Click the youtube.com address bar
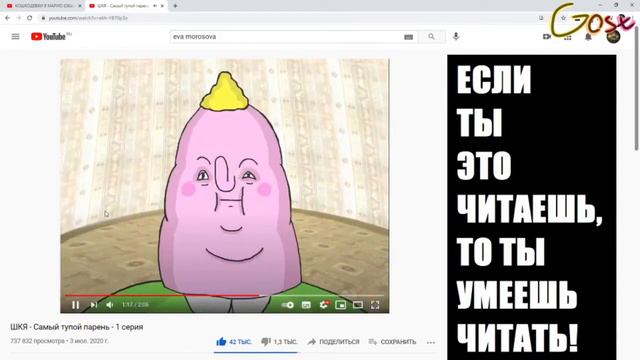640x360 pixels. click(x=286, y=18)
